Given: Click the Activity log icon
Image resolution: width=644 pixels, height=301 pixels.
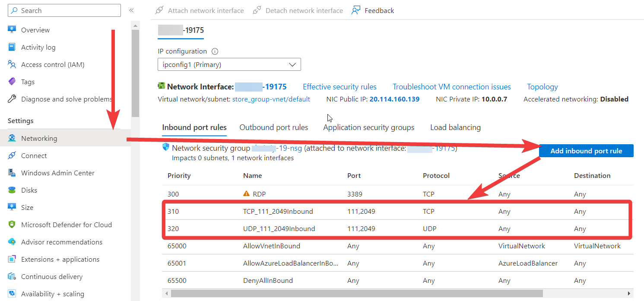Looking at the screenshot, I should [12, 47].
